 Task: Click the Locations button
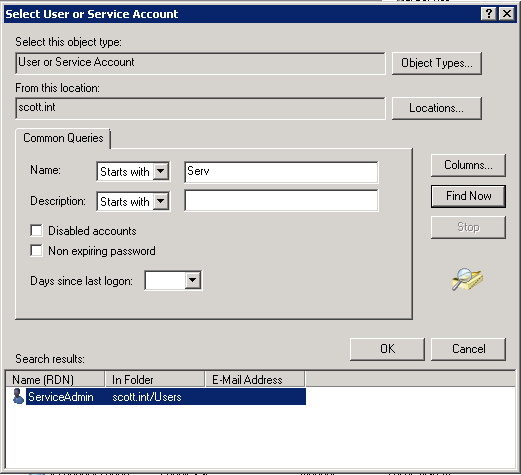click(x=437, y=108)
